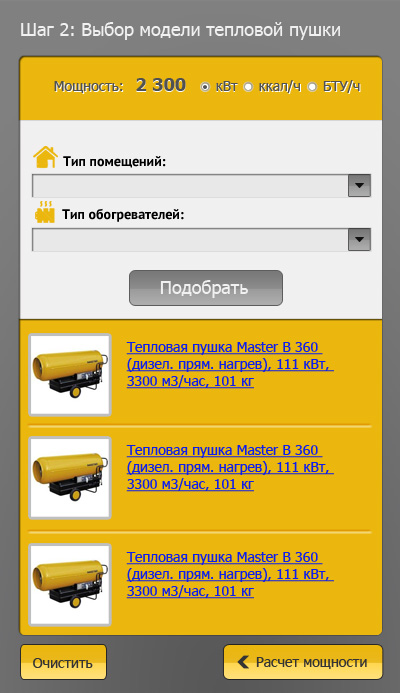Select the ккал/ч power unit radio button

tap(248, 87)
